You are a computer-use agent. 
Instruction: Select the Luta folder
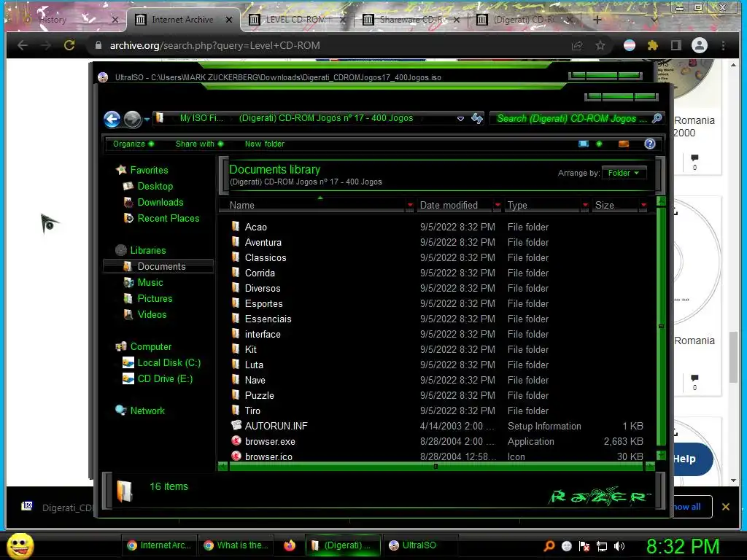(x=254, y=365)
